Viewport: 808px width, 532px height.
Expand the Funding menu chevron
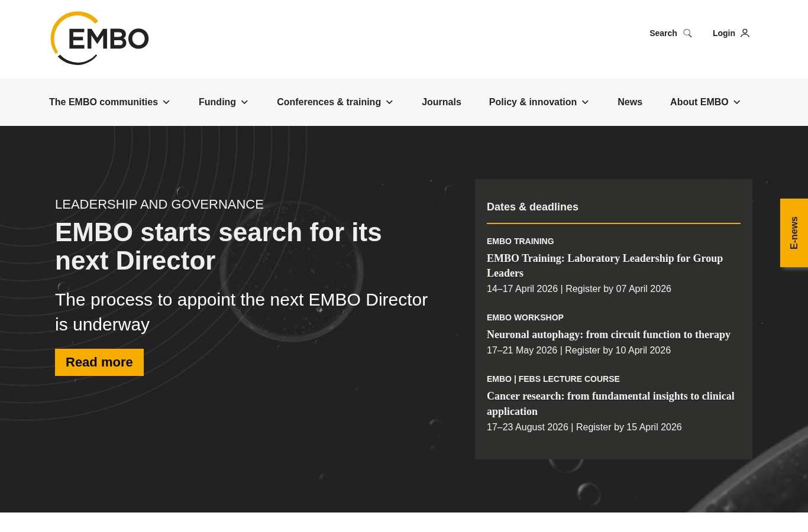pyautogui.click(x=244, y=102)
